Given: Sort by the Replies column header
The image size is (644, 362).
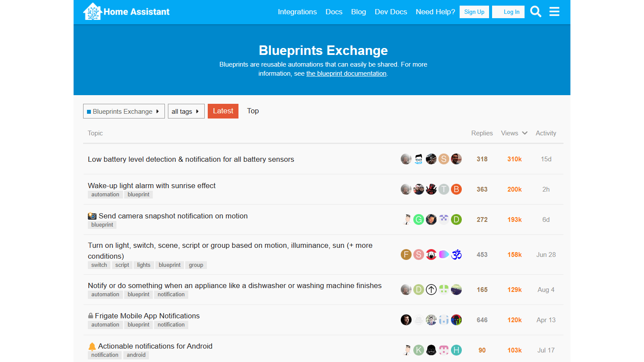Looking at the screenshot, I should [482, 133].
